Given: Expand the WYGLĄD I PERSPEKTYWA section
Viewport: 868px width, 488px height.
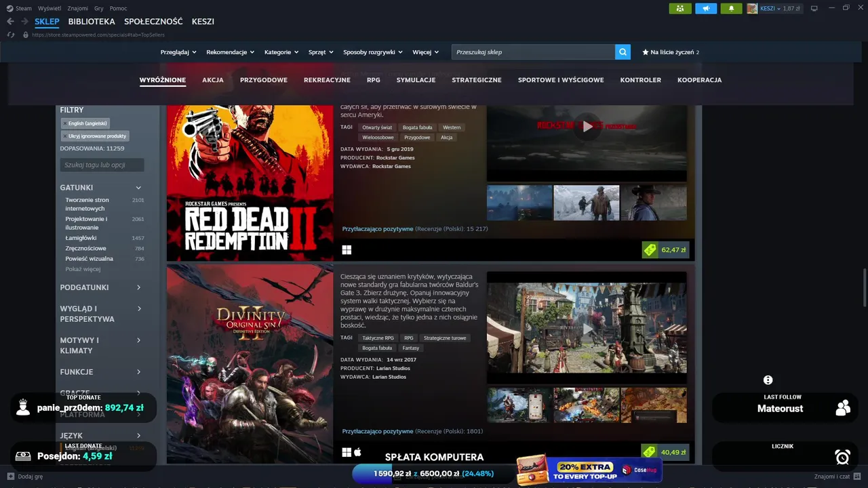Looking at the screenshot, I should [x=138, y=309].
